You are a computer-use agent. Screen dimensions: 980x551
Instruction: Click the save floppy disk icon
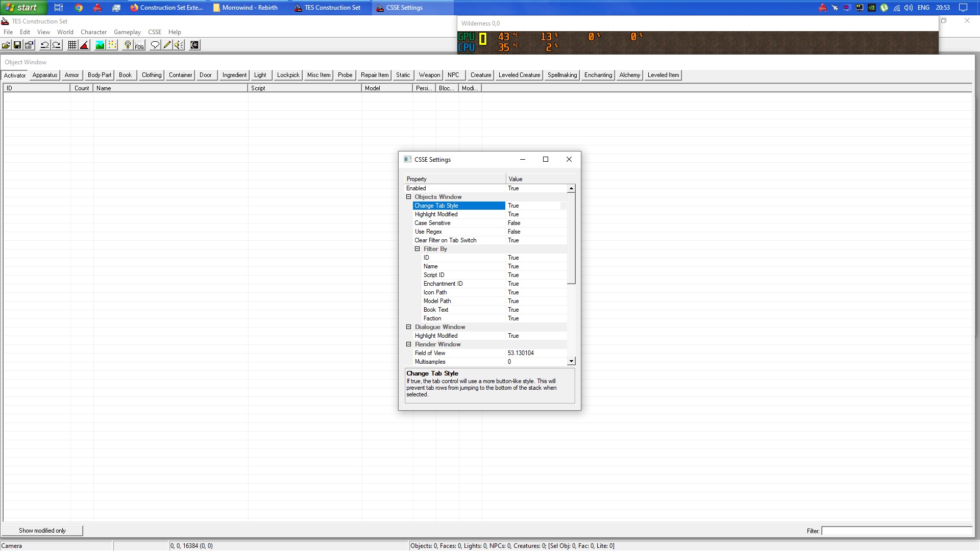tap(17, 45)
